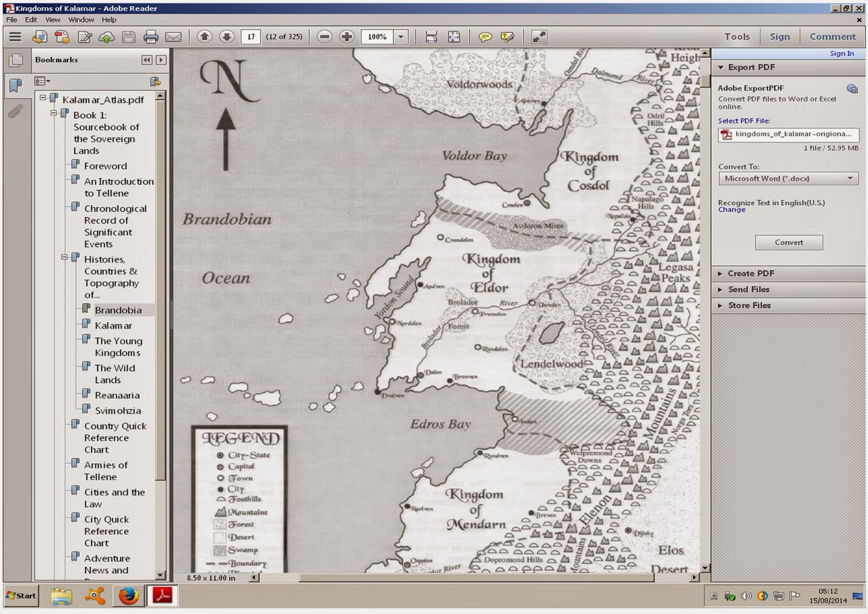This screenshot has height=614, width=868.
Task: Click the Convert button
Action: click(789, 243)
